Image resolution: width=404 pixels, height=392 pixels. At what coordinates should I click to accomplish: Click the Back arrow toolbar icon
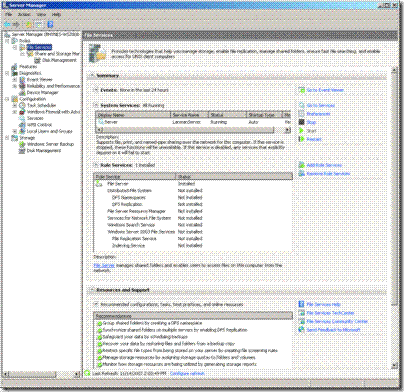[7, 24]
